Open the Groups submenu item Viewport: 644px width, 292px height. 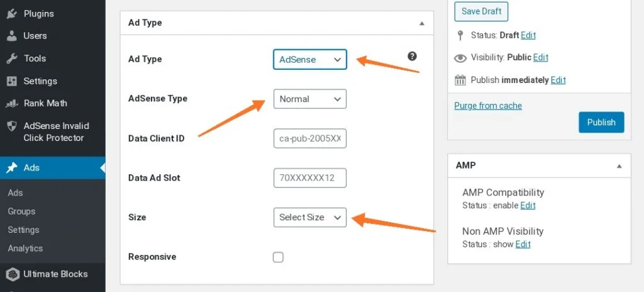pos(22,211)
